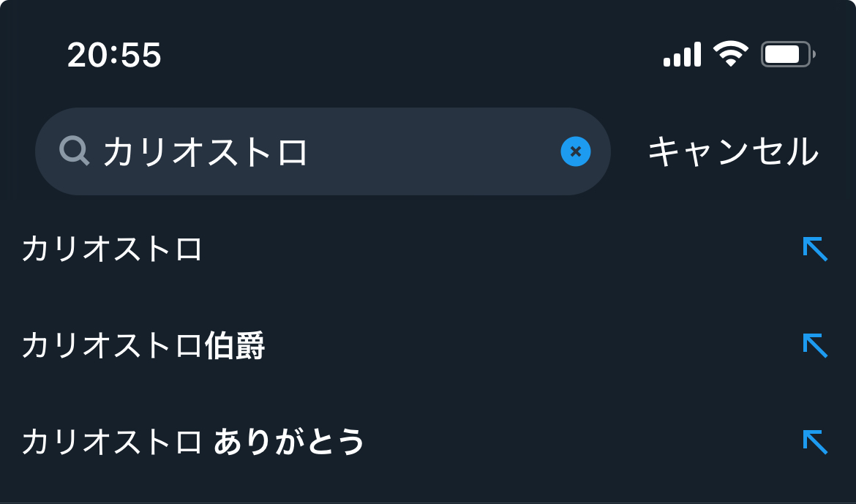Click the magnifying glass search icon
856x504 pixels.
(74, 151)
